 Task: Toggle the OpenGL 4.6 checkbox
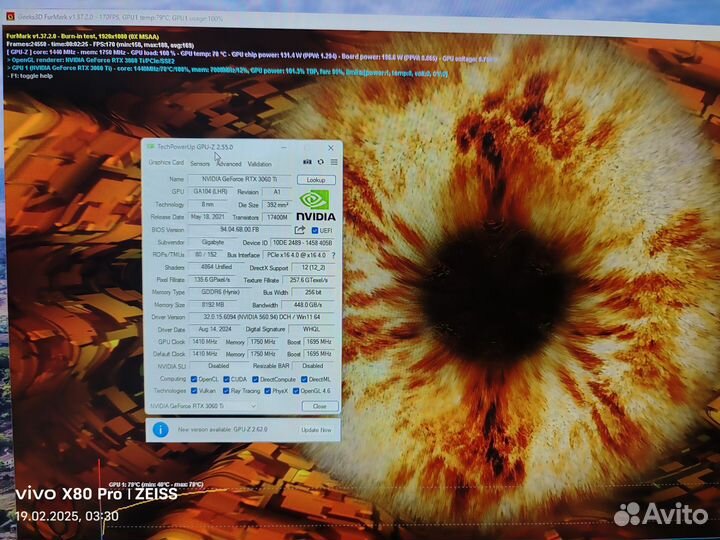point(296,391)
